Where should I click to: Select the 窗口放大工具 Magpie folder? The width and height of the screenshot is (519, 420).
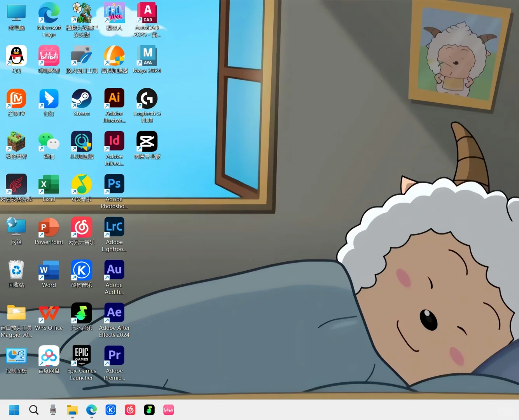[16, 320]
